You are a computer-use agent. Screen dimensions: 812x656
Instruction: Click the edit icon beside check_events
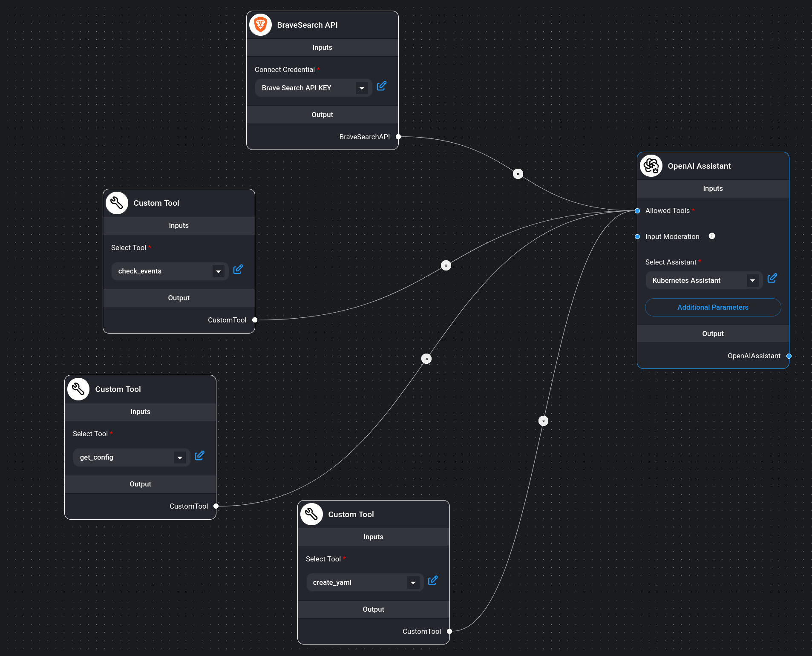[x=238, y=269]
